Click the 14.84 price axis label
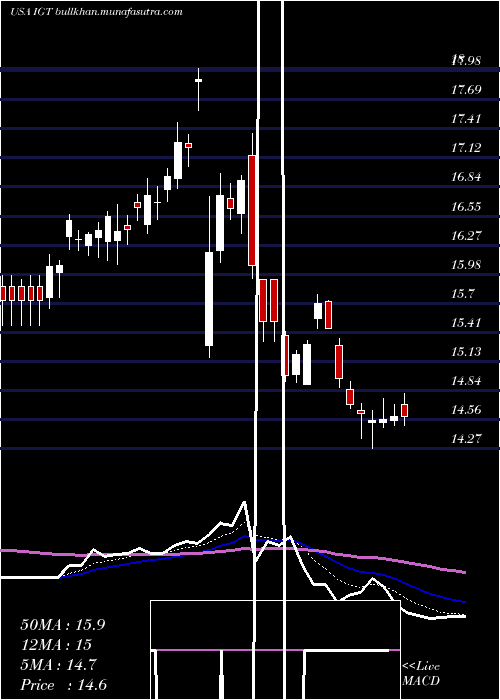The height and width of the screenshot is (700, 500). coord(466,381)
